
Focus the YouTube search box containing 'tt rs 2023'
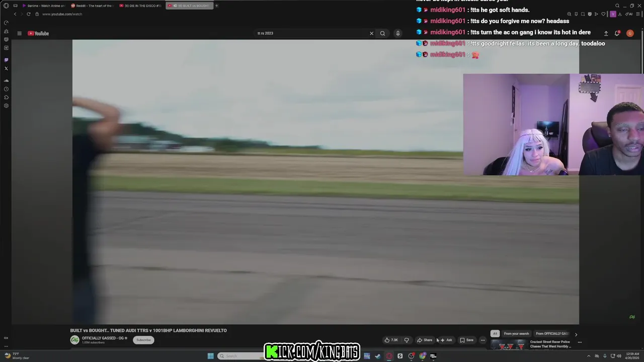click(312, 33)
